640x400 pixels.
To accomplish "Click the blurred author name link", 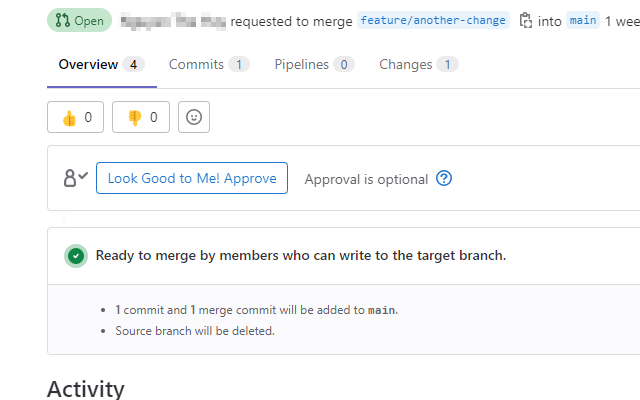I will (x=173, y=21).
